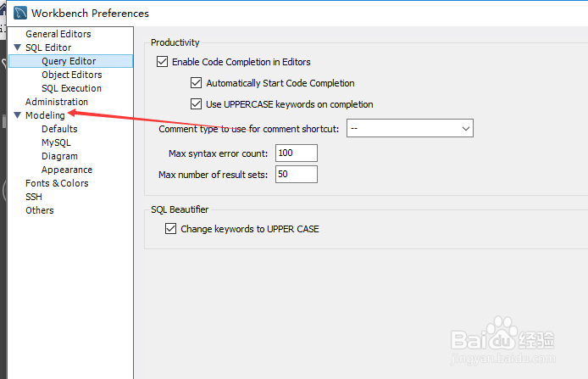Select General Editors in the sidebar
The height and width of the screenshot is (379, 588).
pyautogui.click(x=58, y=34)
